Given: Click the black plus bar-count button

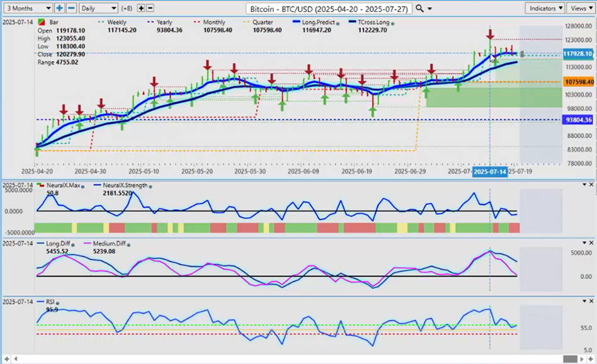Looking at the screenshot, I should [141, 8].
